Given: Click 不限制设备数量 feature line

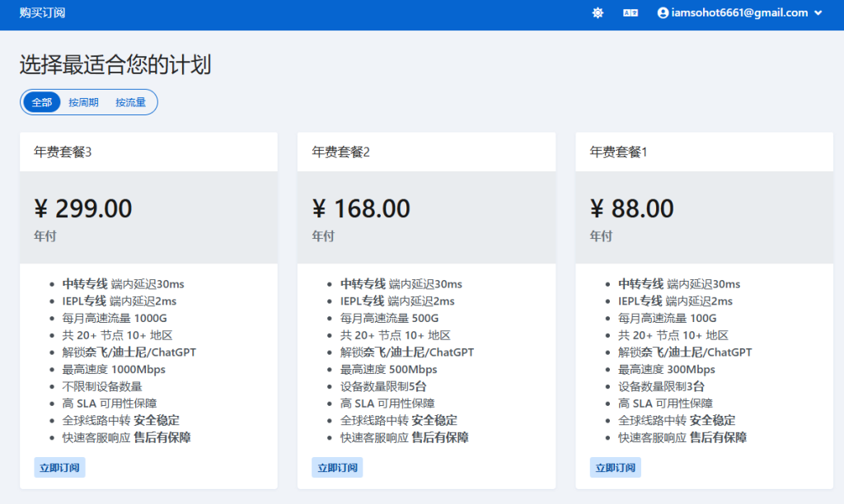Looking at the screenshot, I should pos(101,386).
